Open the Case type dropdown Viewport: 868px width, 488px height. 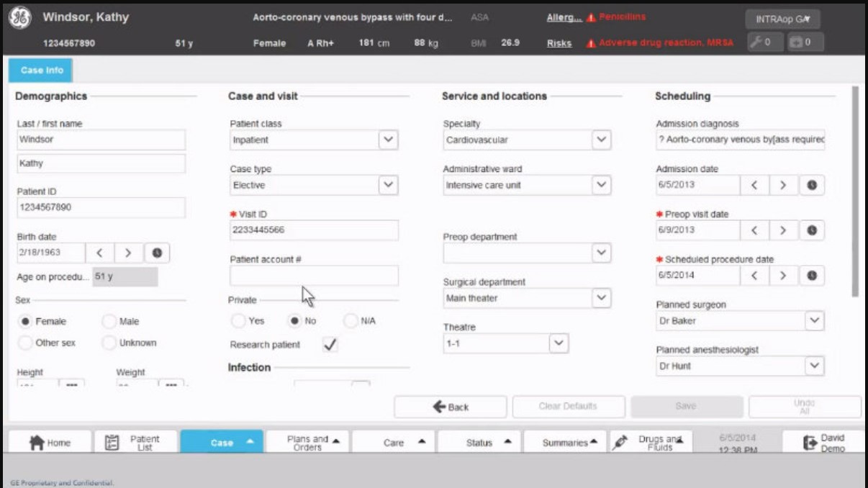click(x=388, y=185)
